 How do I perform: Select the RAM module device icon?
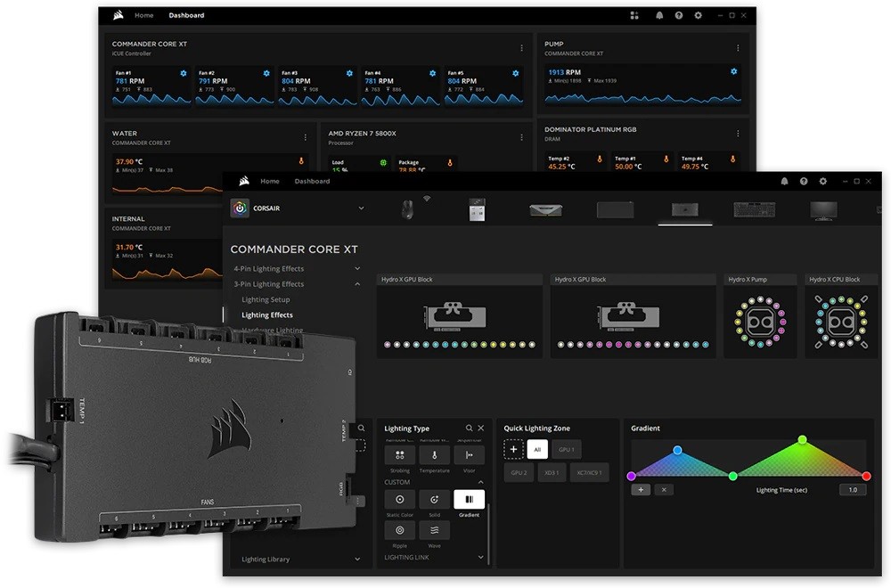(545, 210)
